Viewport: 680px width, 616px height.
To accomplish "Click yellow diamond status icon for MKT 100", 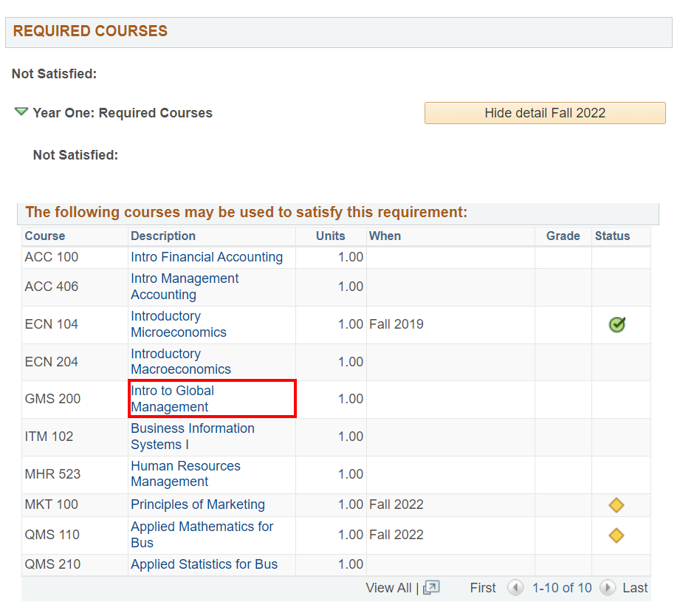I will coord(617,505).
